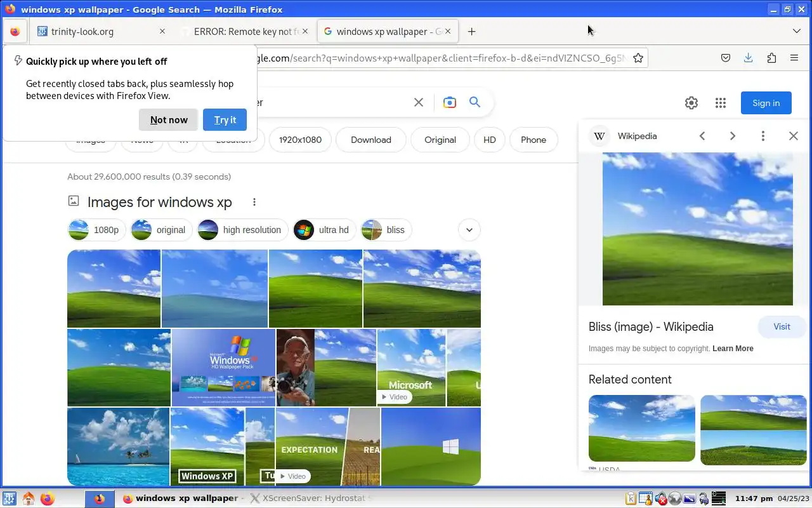The height and width of the screenshot is (508, 812).
Task: Clear the Google search box text
Action: tap(419, 102)
